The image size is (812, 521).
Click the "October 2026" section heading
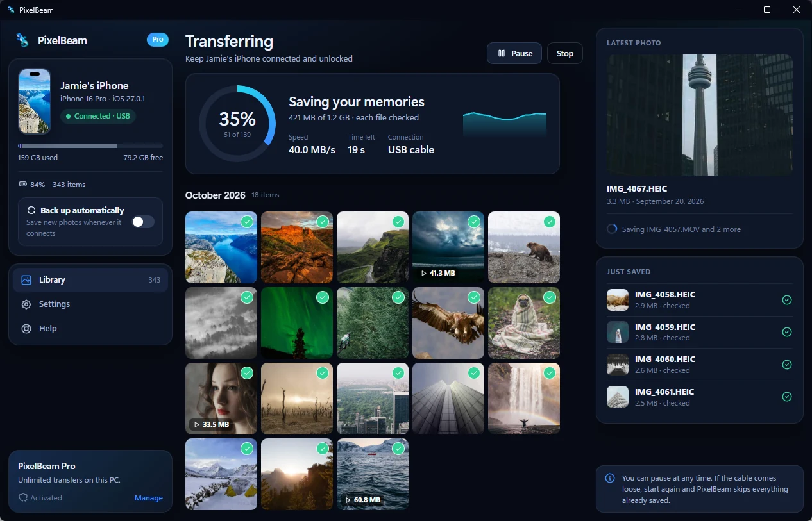click(x=216, y=195)
